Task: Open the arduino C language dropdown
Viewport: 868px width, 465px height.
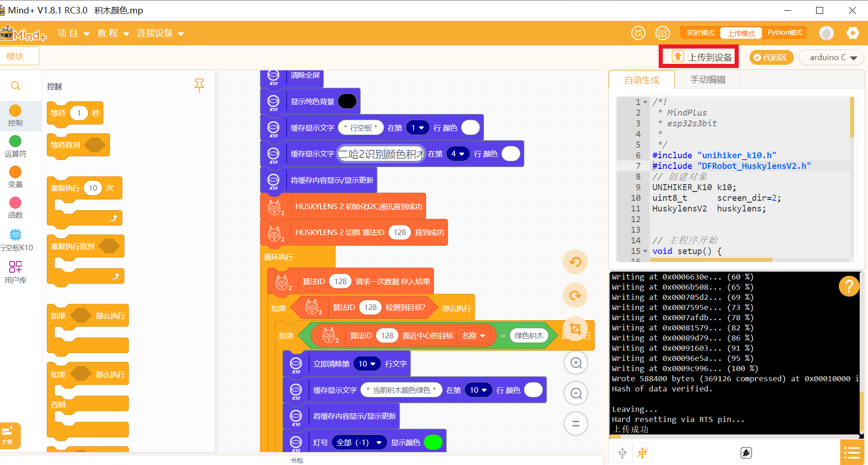Action: coord(832,57)
